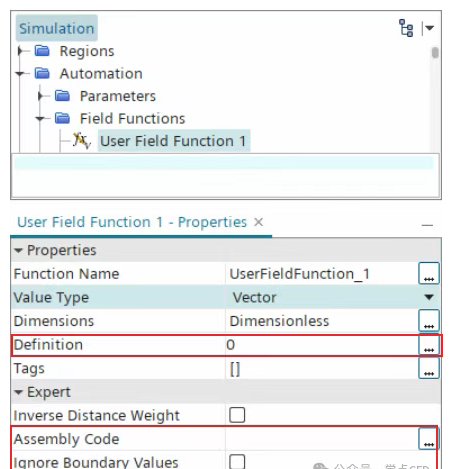Image resolution: width=451 pixels, height=469 pixels.
Task: Open the simulation tree options dropdown arrow
Action: [x=428, y=28]
